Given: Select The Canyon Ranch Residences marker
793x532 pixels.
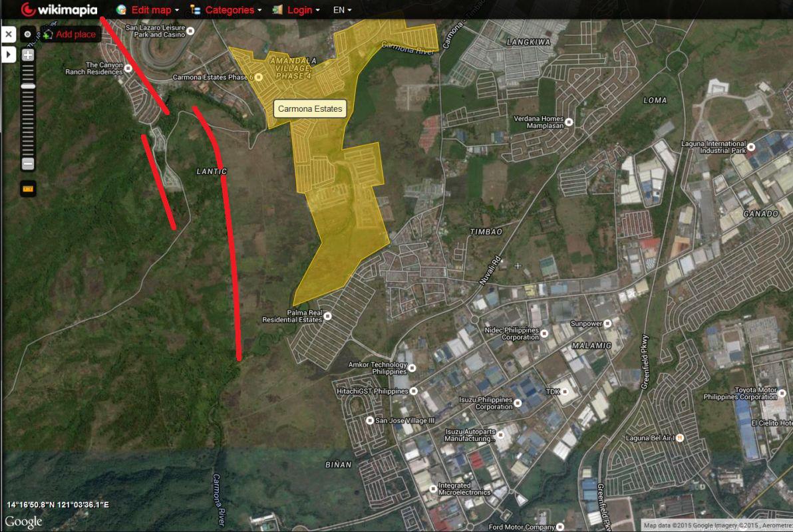Looking at the screenshot, I should [128, 68].
